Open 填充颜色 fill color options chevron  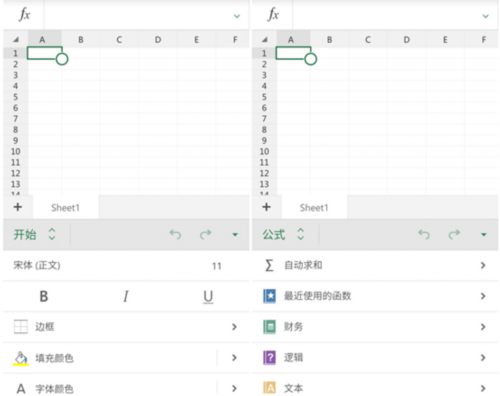point(234,358)
